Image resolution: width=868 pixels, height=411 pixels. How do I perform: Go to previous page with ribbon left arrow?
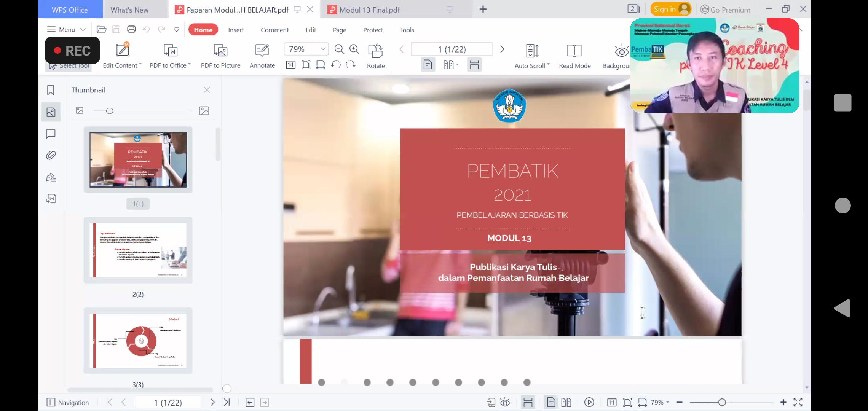401,49
